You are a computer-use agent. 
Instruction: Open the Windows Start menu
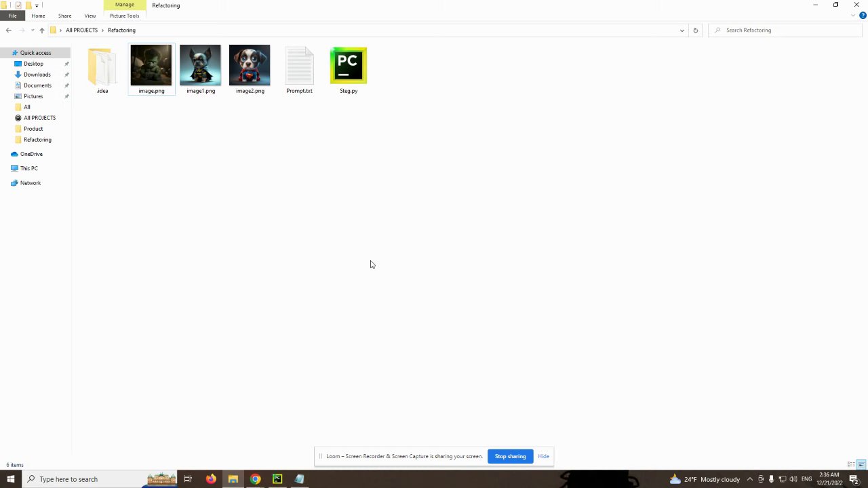coord(11,479)
